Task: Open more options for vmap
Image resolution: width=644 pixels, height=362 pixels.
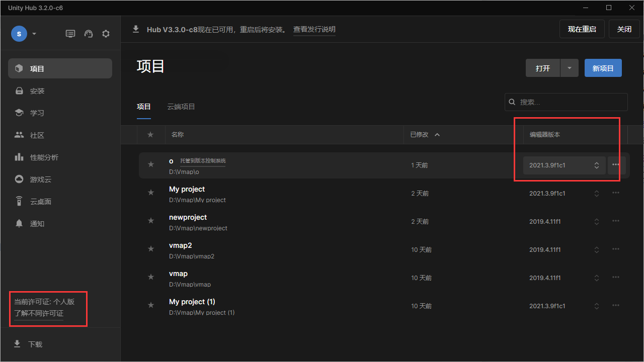Action: (x=616, y=278)
